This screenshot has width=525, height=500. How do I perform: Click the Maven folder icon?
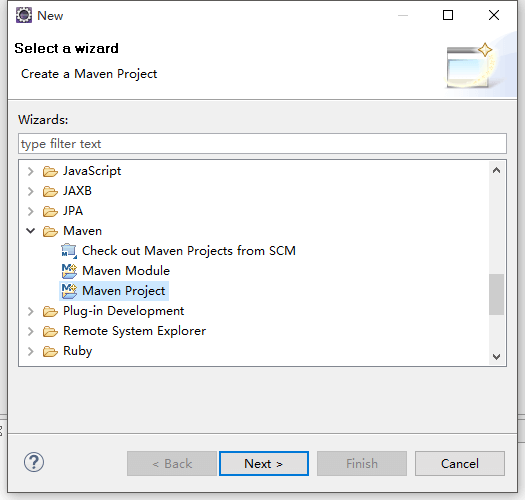[50, 231]
